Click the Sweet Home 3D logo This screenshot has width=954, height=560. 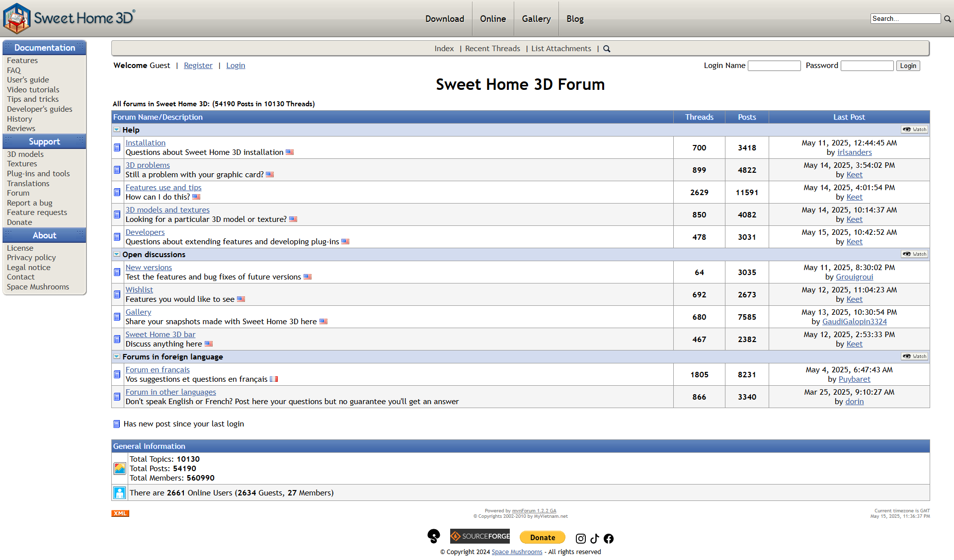coord(69,18)
